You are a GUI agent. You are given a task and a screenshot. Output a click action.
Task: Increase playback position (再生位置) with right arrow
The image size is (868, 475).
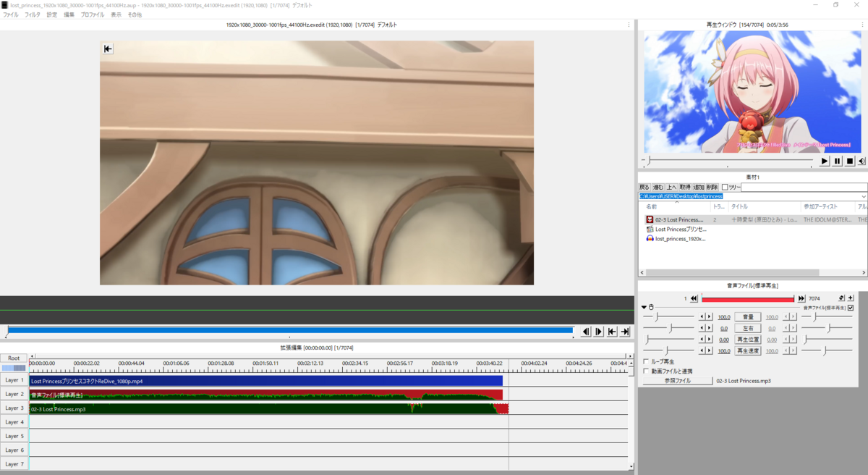click(709, 340)
